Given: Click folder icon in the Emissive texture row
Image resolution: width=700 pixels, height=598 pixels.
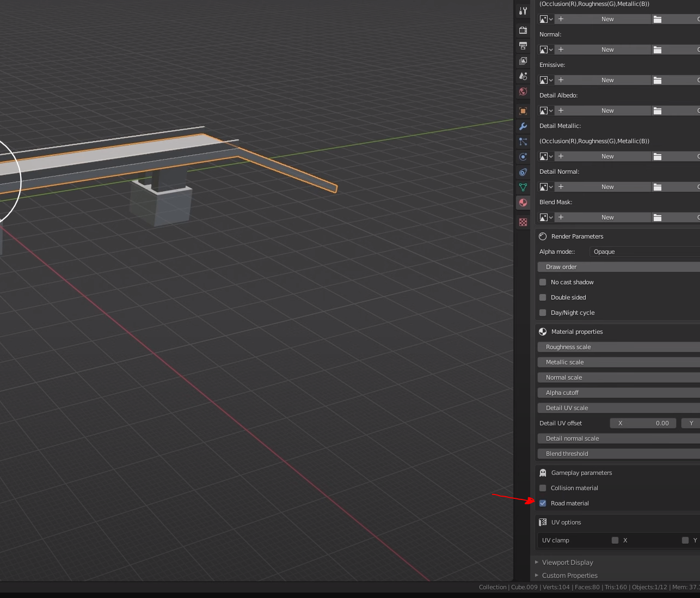Looking at the screenshot, I should [658, 80].
